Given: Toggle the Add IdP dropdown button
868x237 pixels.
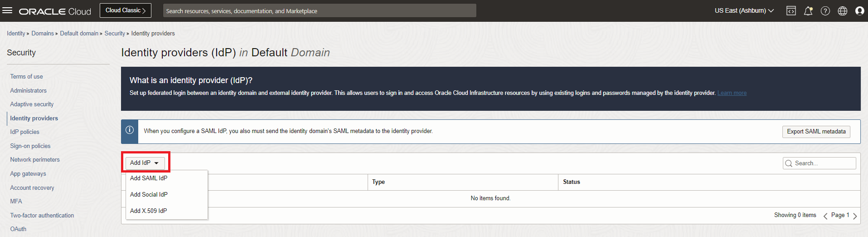Looking at the screenshot, I should click(145, 163).
